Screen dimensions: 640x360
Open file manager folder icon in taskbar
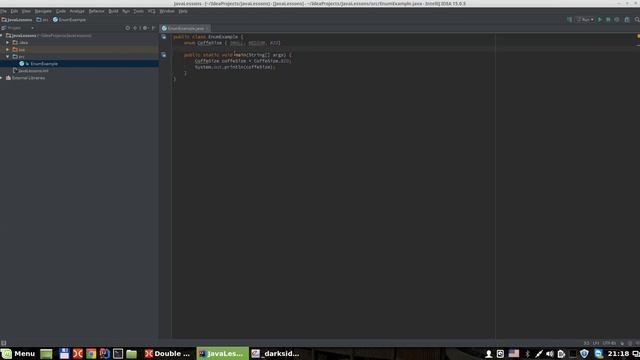point(131,353)
